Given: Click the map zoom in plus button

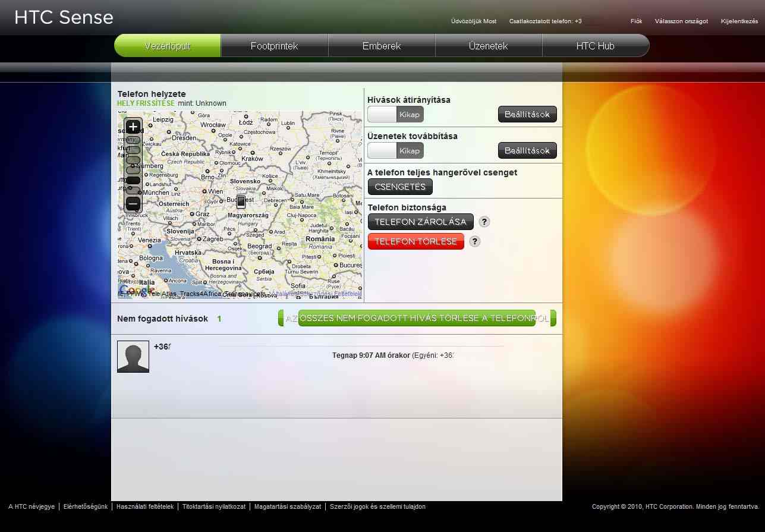Looking at the screenshot, I should pos(133,127).
